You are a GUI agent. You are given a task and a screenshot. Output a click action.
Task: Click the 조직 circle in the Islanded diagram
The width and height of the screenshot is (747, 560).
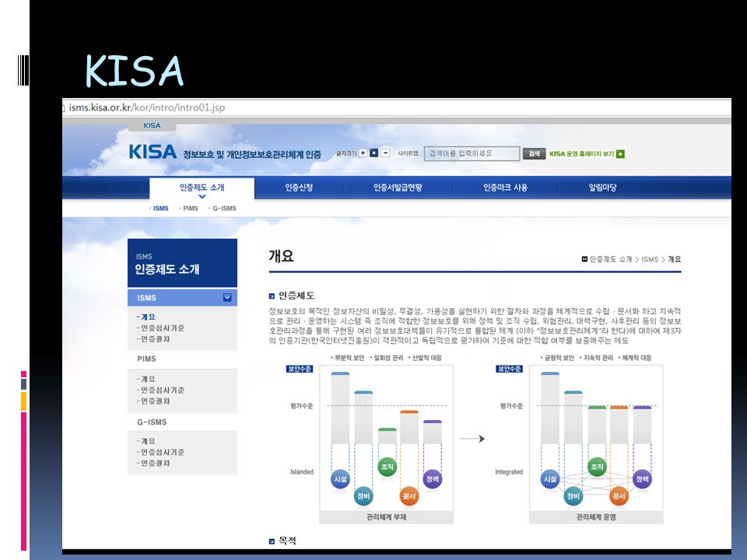click(388, 467)
